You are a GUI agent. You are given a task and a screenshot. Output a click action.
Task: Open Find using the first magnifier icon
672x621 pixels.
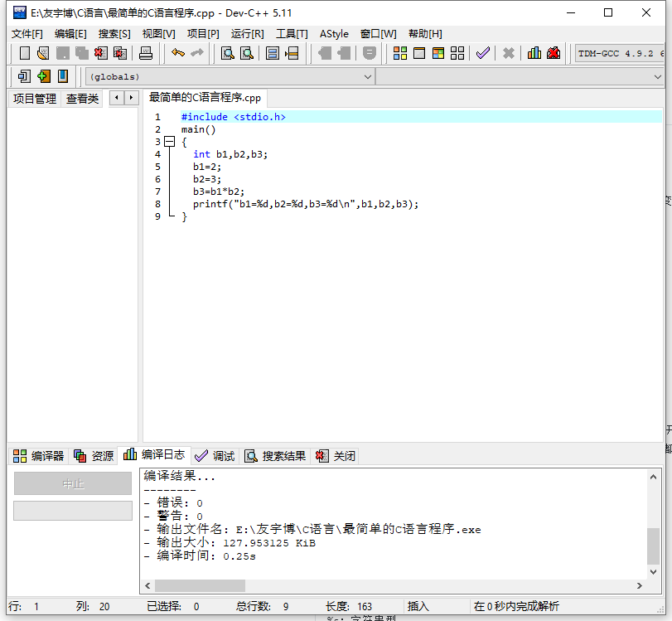(228, 53)
